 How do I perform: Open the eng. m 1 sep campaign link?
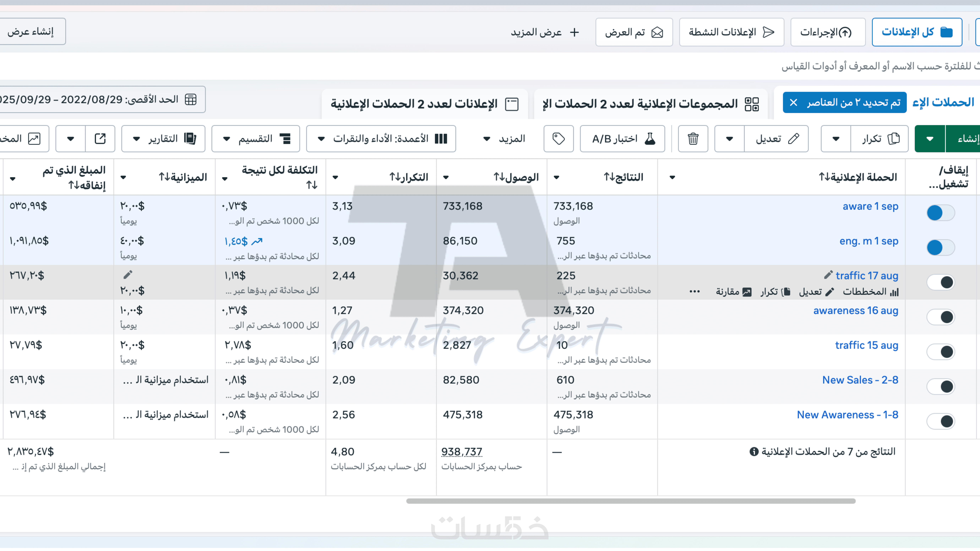[869, 241]
